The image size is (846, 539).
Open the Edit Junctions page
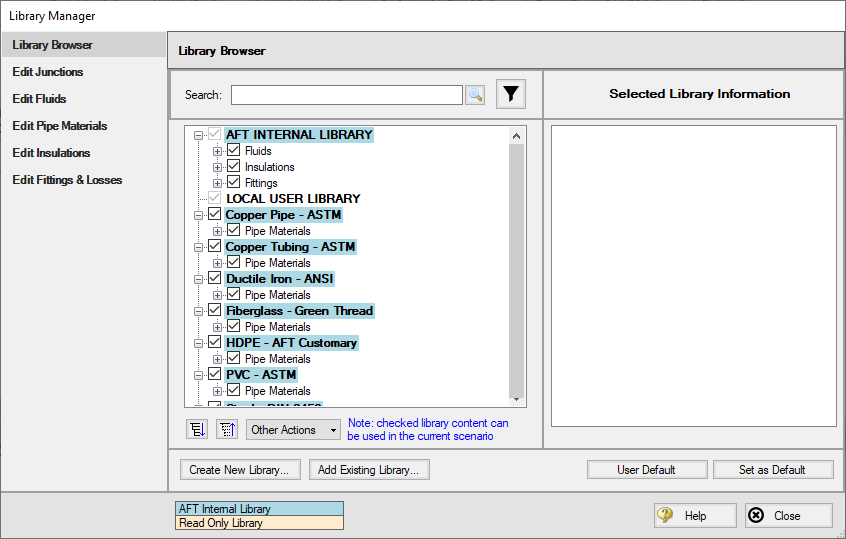47,72
